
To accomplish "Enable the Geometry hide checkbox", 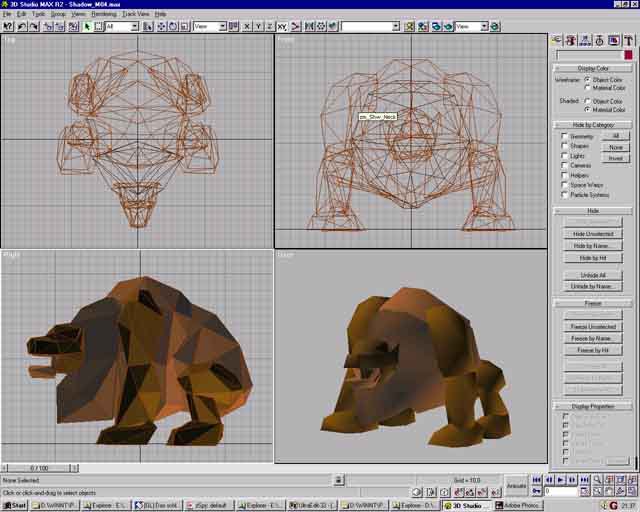I will (564, 136).
